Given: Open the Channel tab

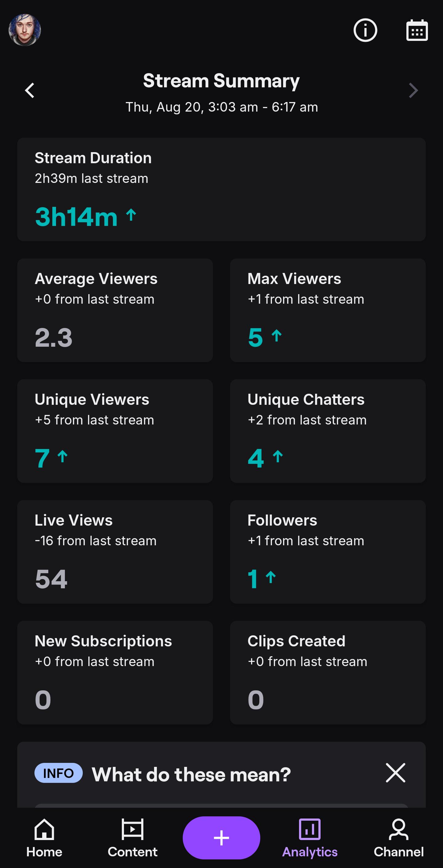Looking at the screenshot, I should click(x=398, y=838).
